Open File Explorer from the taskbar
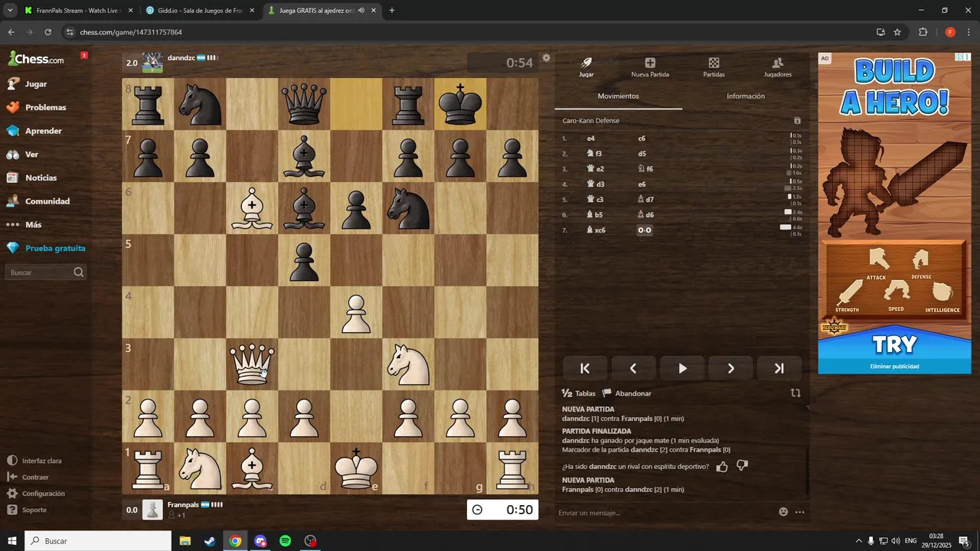The height and width of the screenshot is (551, 980). click(x=185, y=541)
